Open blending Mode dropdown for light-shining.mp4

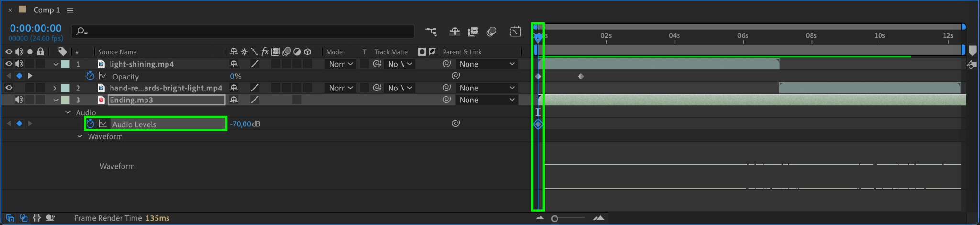pos(341,64)
